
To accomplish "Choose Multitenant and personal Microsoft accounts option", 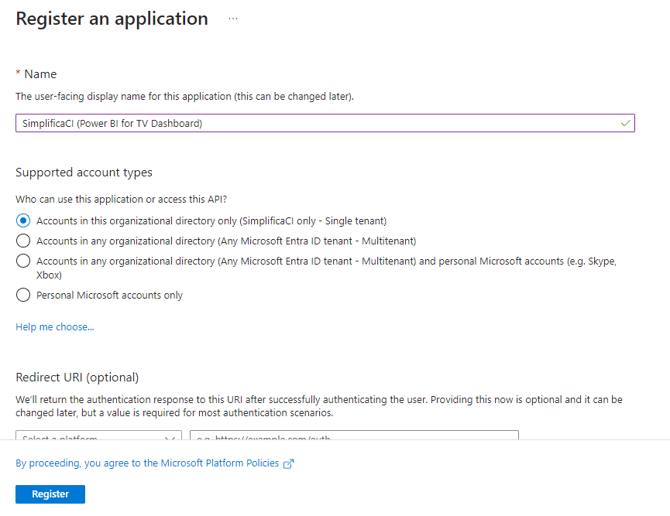I will coord(23,261).
